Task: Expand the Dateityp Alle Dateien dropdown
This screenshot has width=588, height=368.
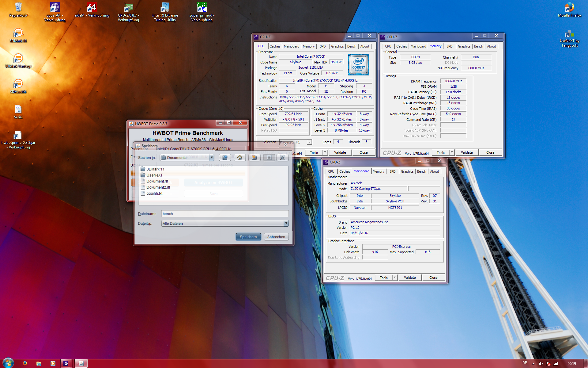Action: pos(286,223)
